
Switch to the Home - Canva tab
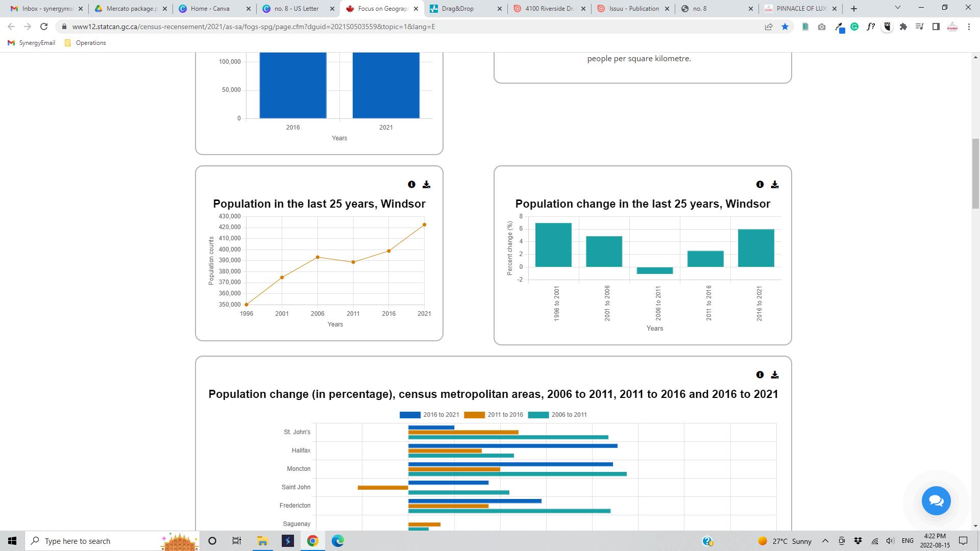tap(210, 9)
